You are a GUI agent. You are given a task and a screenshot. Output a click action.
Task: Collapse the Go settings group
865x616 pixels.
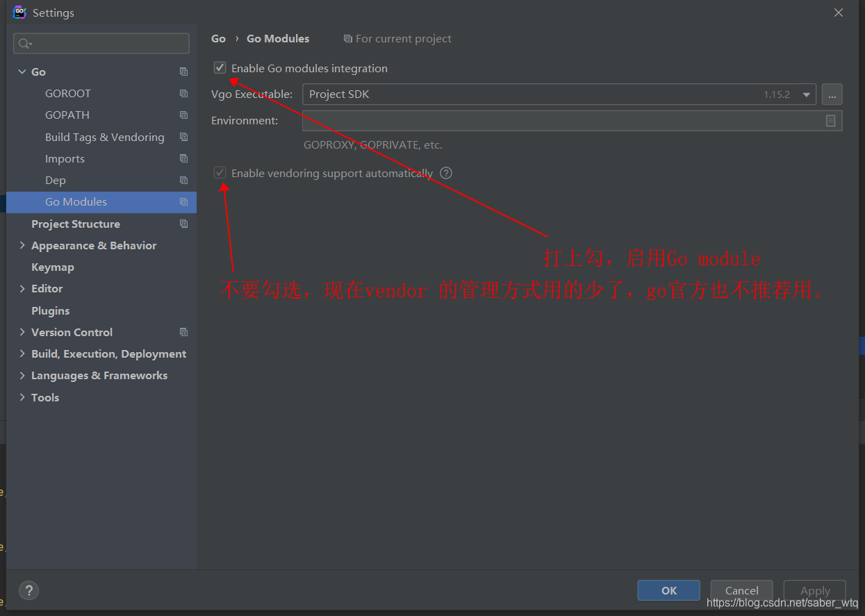[x=22, y=72]
